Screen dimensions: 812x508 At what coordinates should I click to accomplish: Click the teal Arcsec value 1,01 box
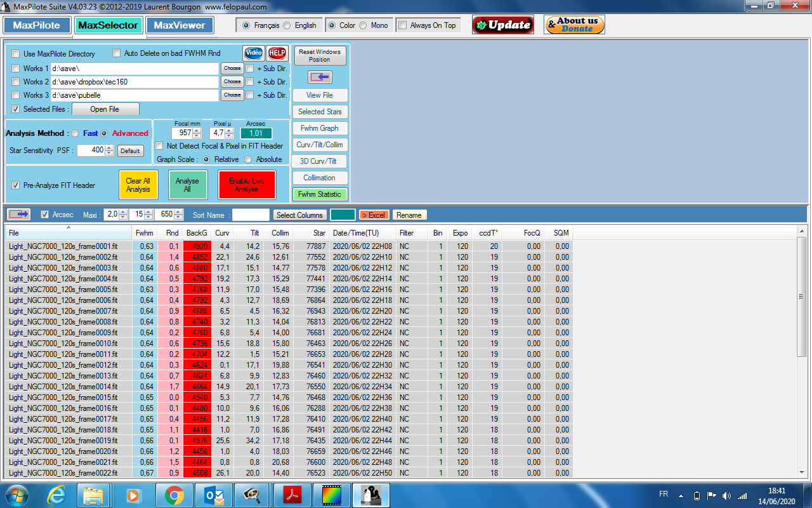[256, 133]
